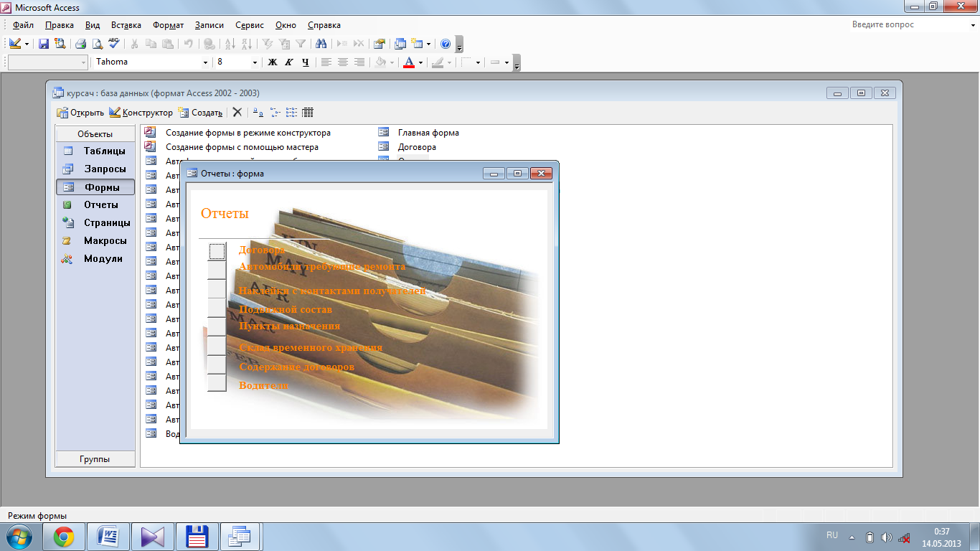Click the Filter by Selection funnel icon
The image size is (980, 551).
point(268,44)
